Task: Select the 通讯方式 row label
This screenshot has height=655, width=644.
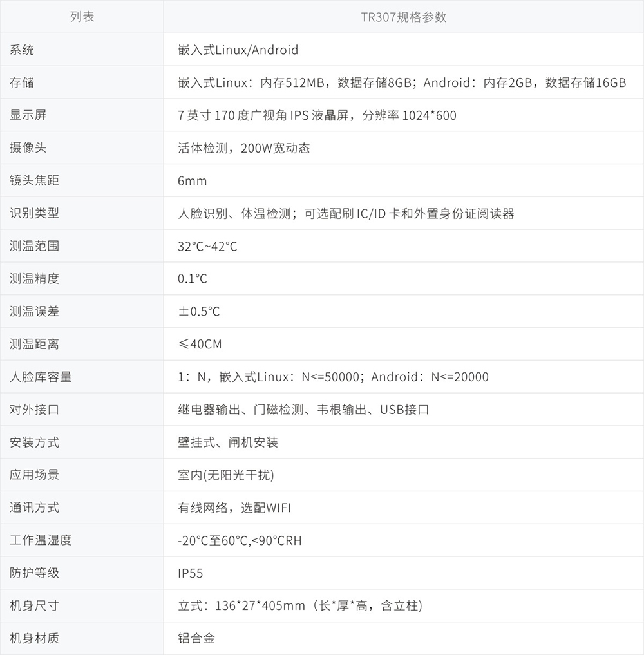Action: [x=34, y=508]
